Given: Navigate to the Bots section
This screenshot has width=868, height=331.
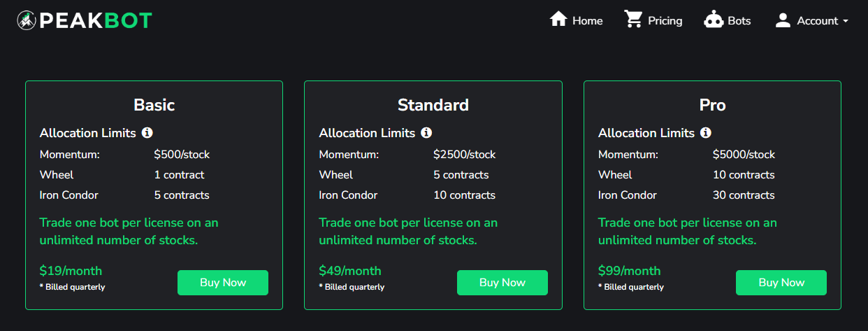Looking at the screenshot, I should [x=728, y=20].
